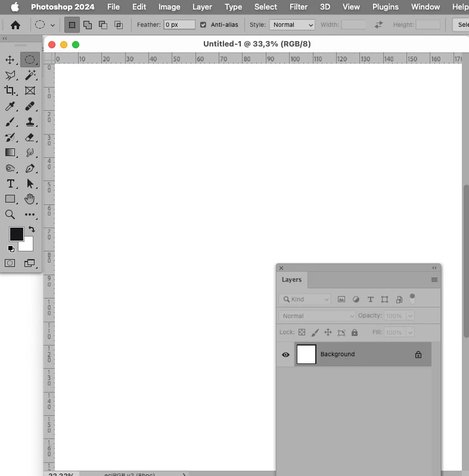Screen dimensions: 469x476
Task: Open the File menu
Action: click(x=113, y=7)
